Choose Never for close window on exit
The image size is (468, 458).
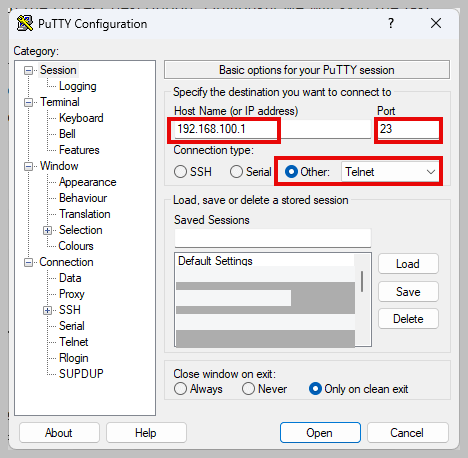[x=248, y=389]
